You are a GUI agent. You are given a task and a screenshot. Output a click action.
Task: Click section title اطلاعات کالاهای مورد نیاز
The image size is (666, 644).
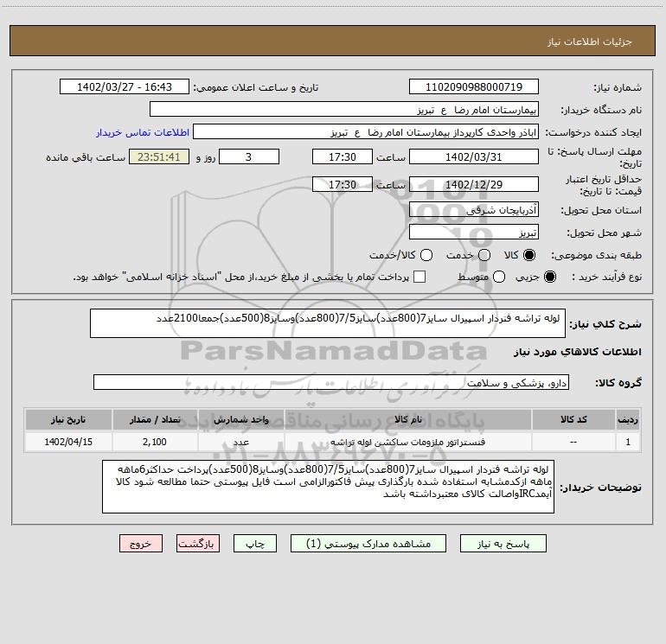point(578,352)
